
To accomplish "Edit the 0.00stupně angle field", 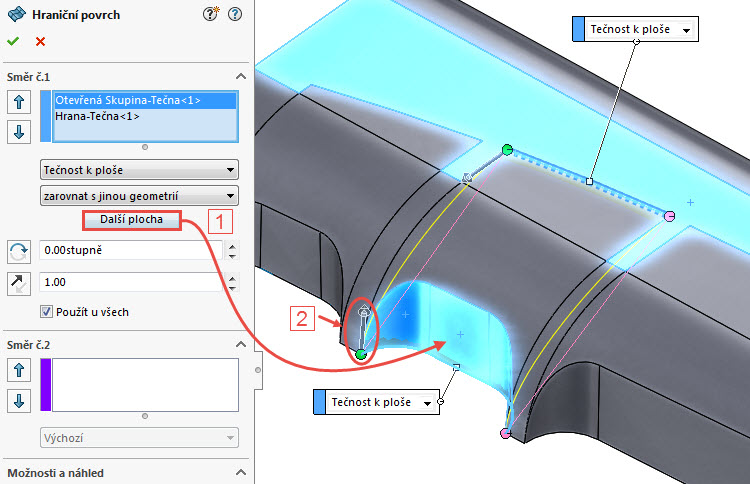I will tap(131, 250).
